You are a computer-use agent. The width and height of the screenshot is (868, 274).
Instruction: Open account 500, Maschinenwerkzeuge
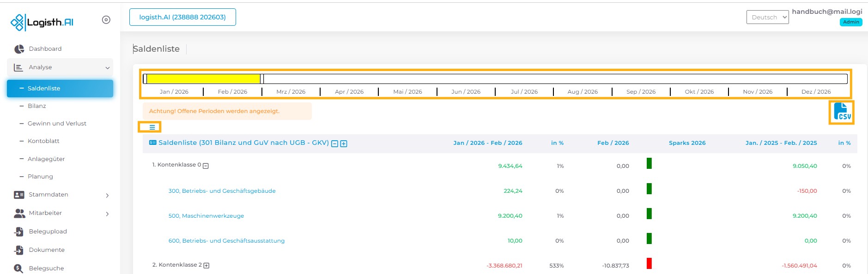[206, 216]
